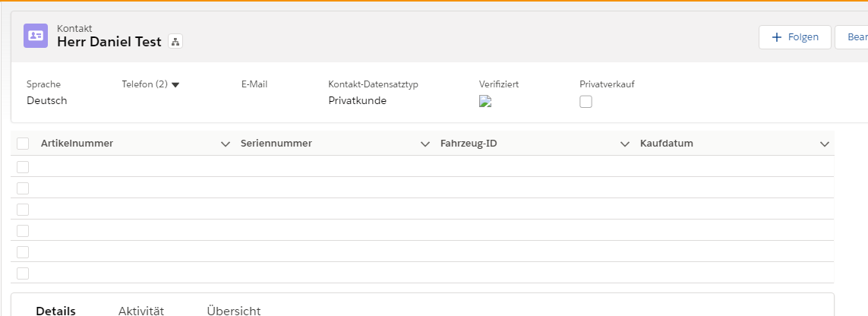Switch to the Details tab

55,310
